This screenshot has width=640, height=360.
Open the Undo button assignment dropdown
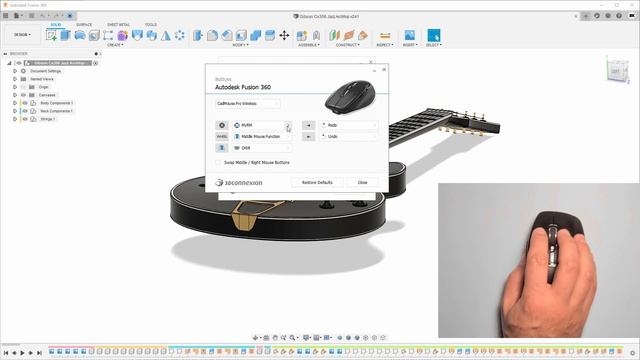click(348, 136)
